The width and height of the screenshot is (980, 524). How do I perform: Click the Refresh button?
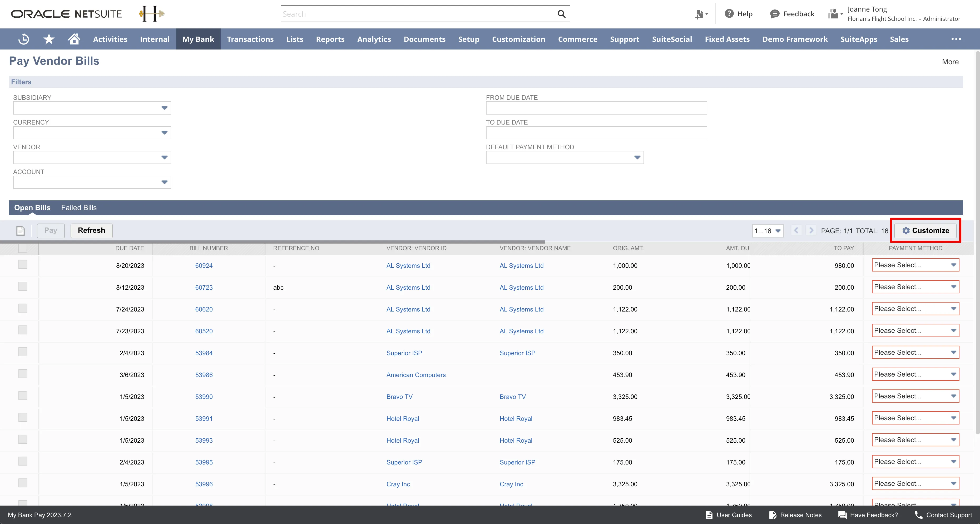tap(91, 231)
